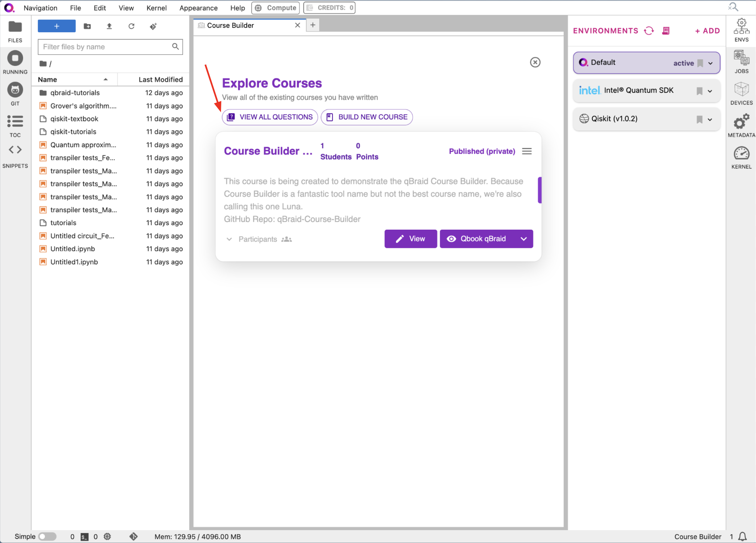Open the Devices panel
This screenshot has width=756, height=543.
coord(741,94)
